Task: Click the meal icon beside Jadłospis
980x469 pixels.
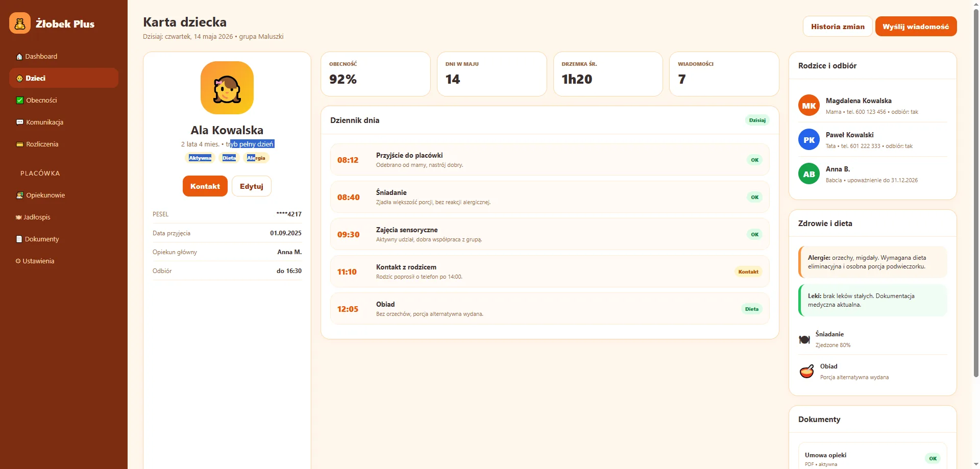Action: coord(18,217)
